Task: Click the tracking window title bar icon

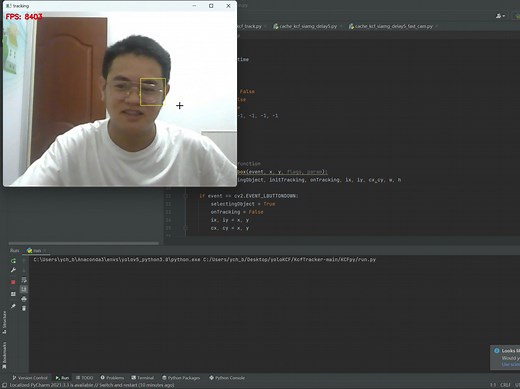Action: coord(9,6)
